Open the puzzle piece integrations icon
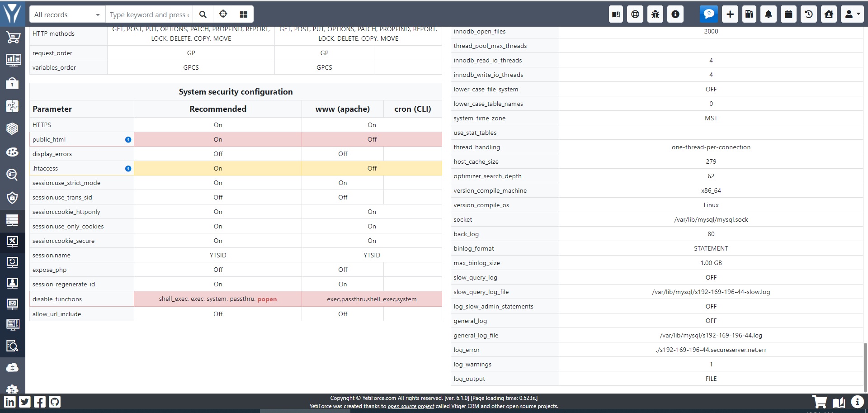The image size is (868, 413). (x=13, y=105)
